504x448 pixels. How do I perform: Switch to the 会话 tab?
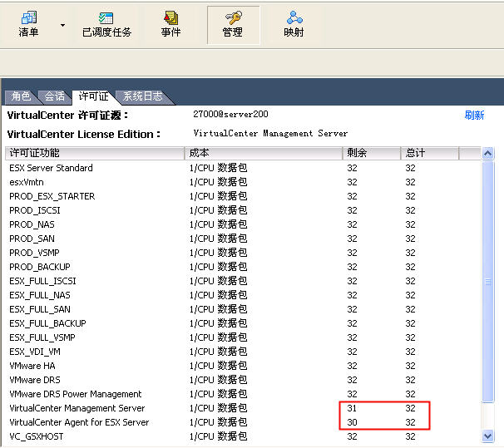pos(55,96)
